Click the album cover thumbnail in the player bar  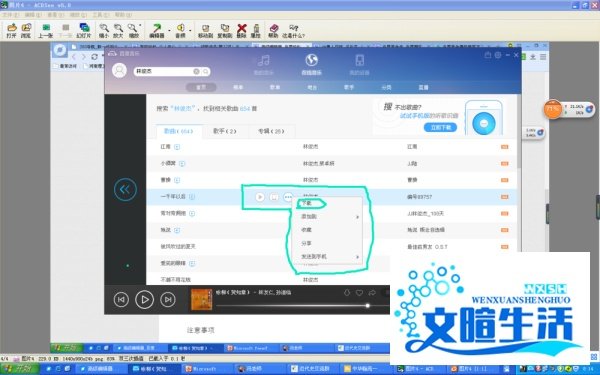(201, 300)
